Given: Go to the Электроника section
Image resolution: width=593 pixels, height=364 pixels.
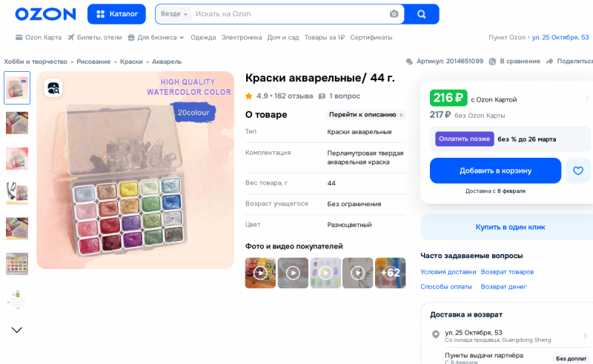Looking at the screenshot, I should coord(242,38).
